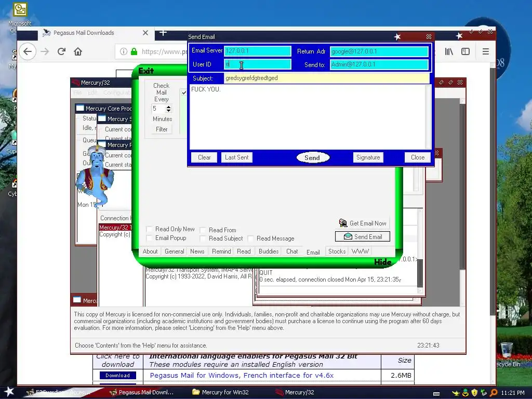
Task: Focus the Email Server field
Action: tap(257, 51)
